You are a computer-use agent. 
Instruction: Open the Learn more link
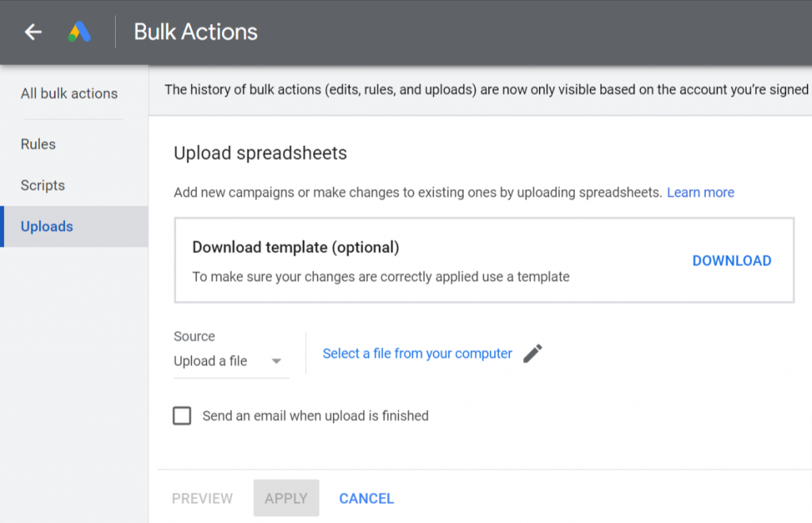(x=700, y=192)
